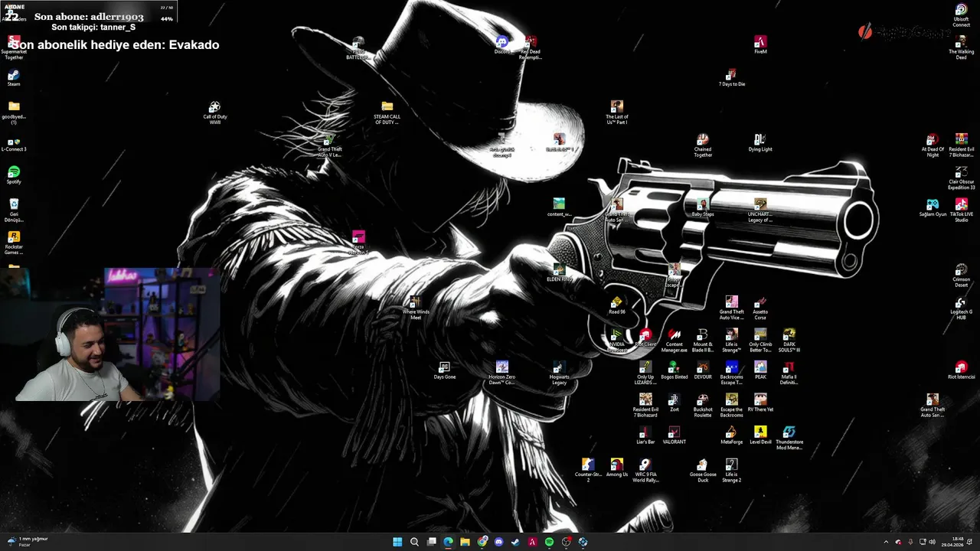Open the Among Us shortcut
980x551 pixels.
pos(616,468)
